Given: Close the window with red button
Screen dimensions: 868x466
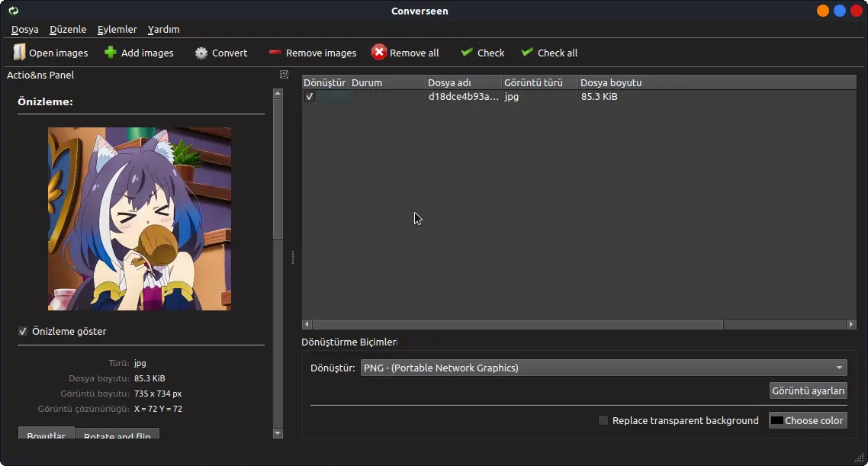Looking at the screenshot, I should [x=857, y=11].
